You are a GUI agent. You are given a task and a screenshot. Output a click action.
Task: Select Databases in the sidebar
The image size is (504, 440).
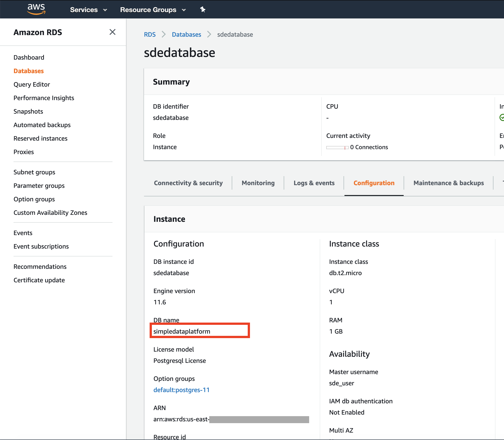pyautogui.click(x=29, y=71)
